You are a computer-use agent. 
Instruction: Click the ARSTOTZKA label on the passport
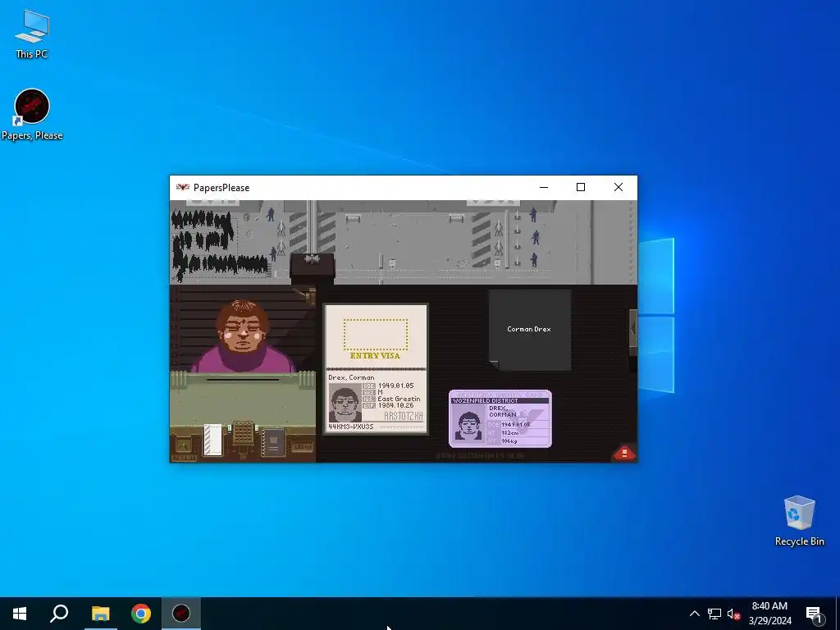(x=404, y=416)
